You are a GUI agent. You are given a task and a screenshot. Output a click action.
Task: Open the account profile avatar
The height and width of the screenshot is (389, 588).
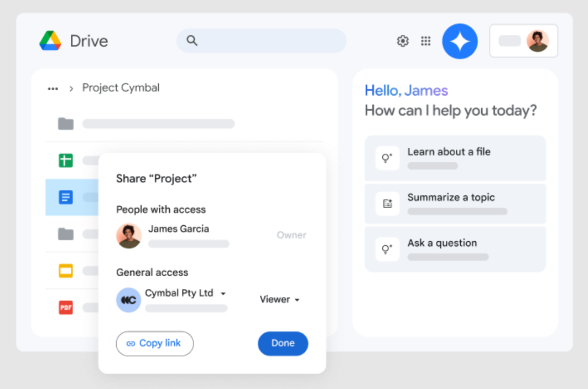pyautogui.click(x=537, y=41)
